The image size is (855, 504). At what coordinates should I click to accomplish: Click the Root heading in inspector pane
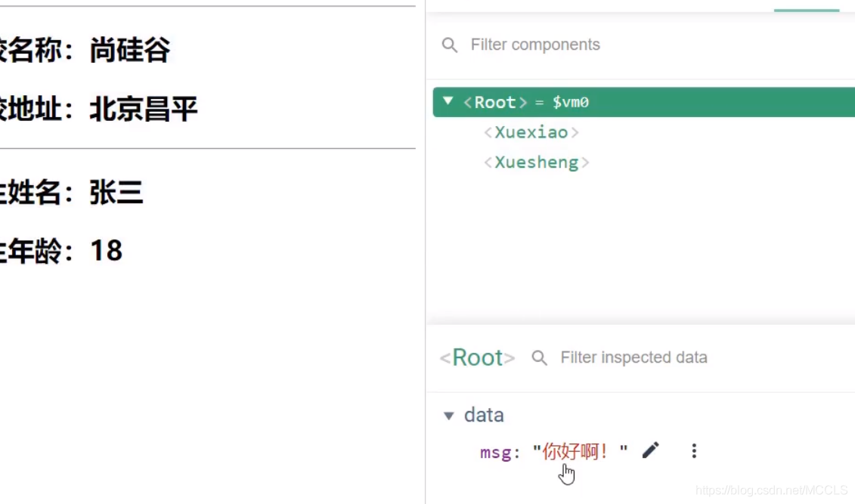477,357
